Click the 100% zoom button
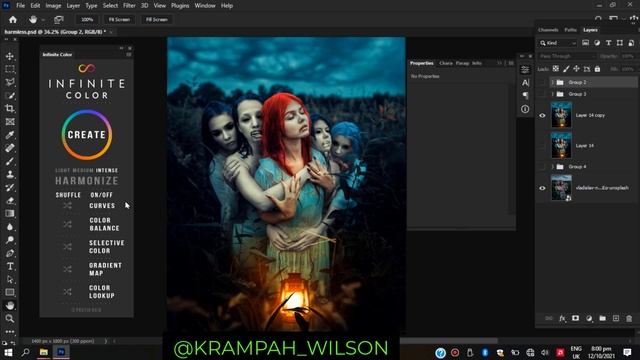Viewport: 640px width, 360px height. point(87,20)
